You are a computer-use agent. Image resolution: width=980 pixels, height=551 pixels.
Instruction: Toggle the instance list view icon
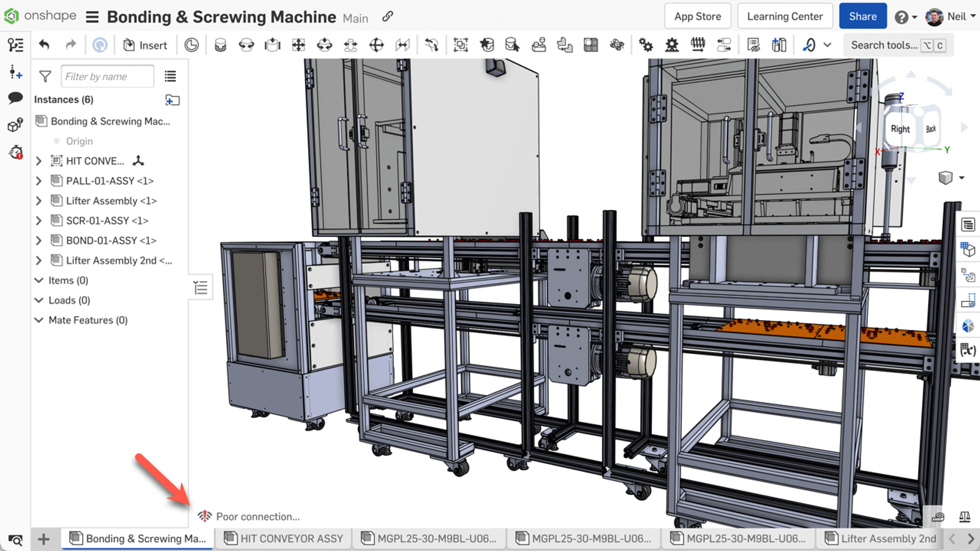[170, 76]
